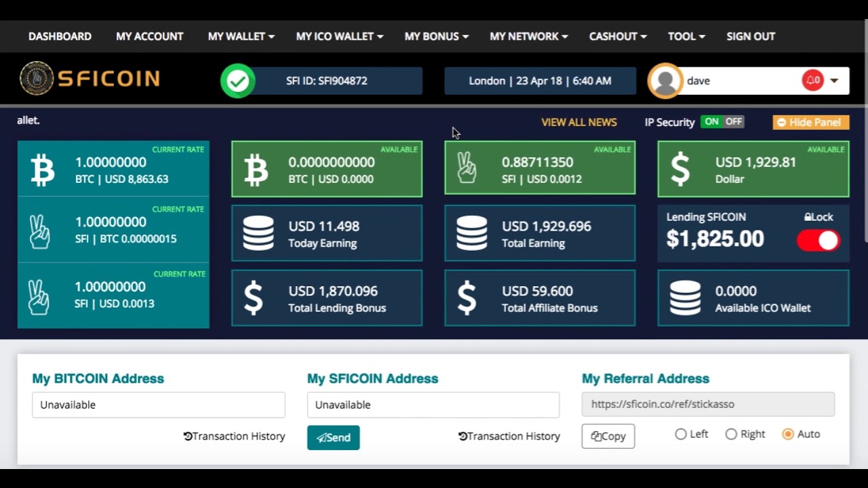The height and width of the screenshot is (488, 868).
Task: Click the London date and time display
Action: [x=540, y=81]
